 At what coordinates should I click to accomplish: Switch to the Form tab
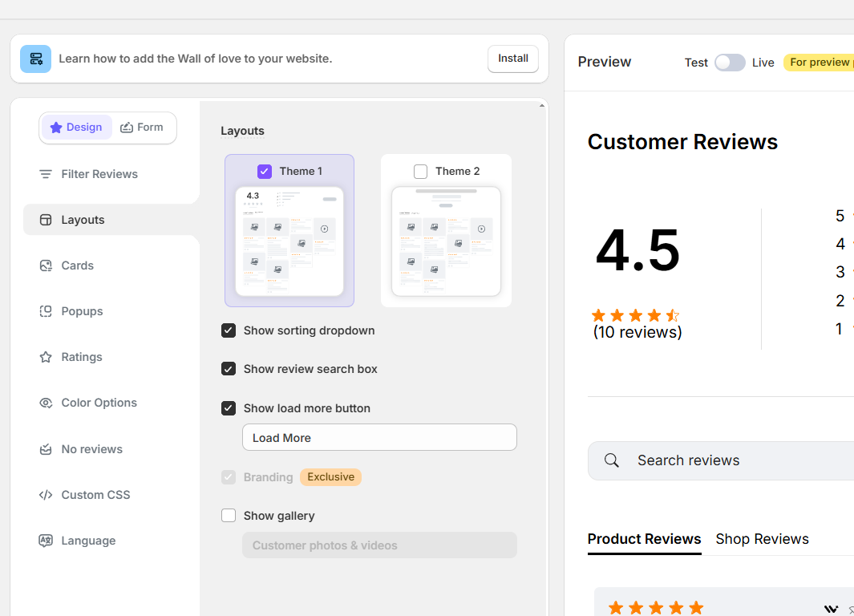coord(142,128)
